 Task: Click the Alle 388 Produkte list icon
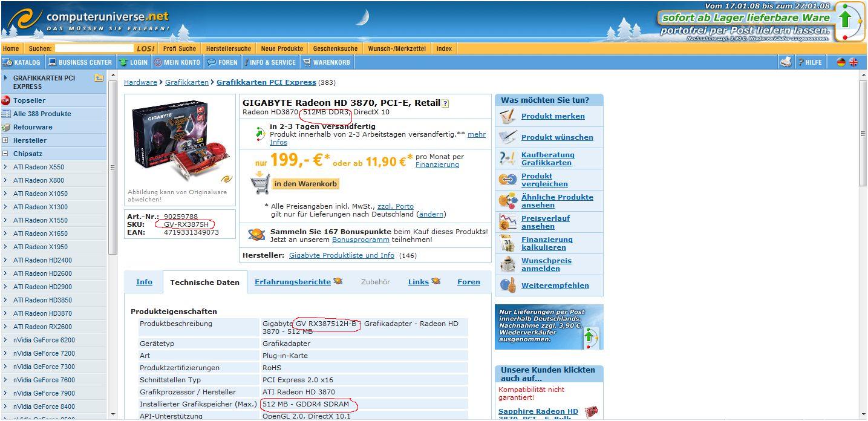tap(6, 114)
